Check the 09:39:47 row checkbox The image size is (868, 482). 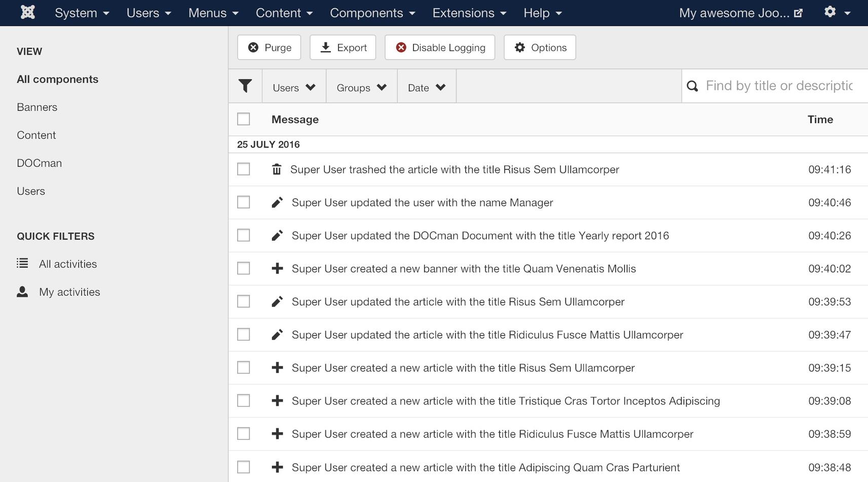[x=244, y=335]
